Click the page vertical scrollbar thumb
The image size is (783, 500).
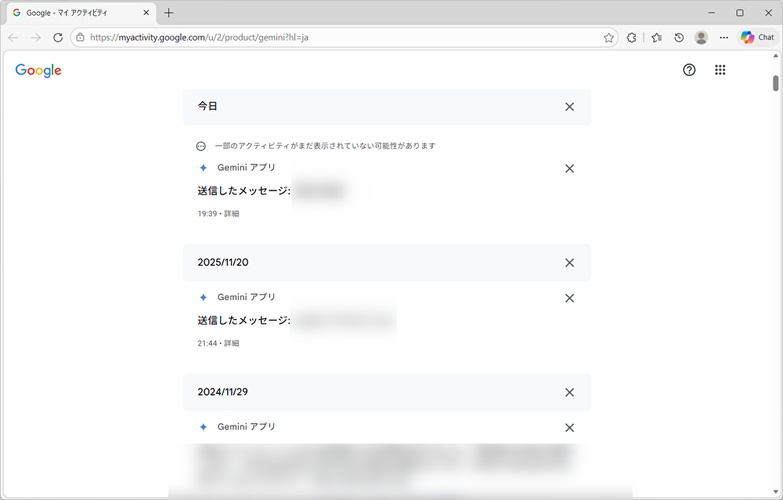pos(776,83)
